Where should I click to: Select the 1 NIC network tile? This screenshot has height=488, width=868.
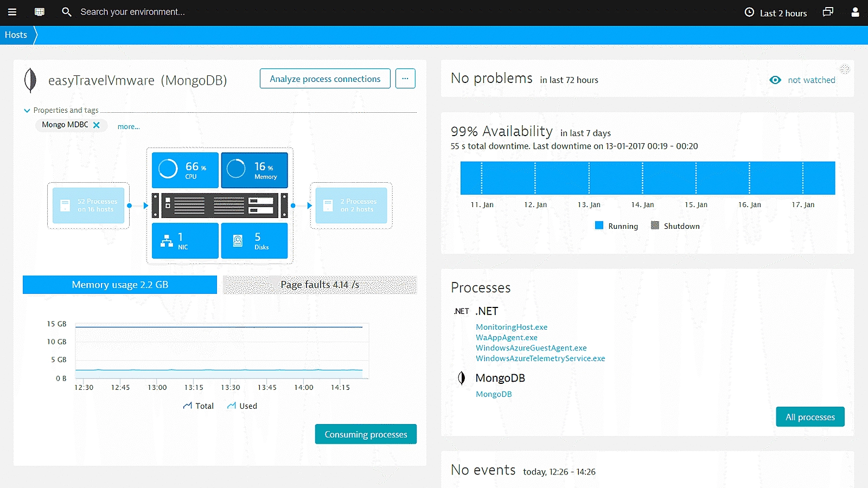pos(185,241)
